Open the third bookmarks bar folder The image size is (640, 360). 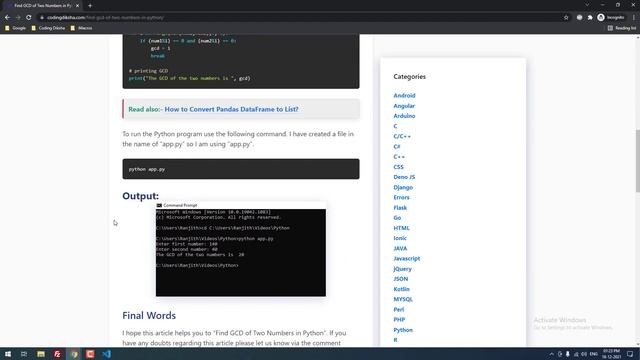tap(81, 28)
